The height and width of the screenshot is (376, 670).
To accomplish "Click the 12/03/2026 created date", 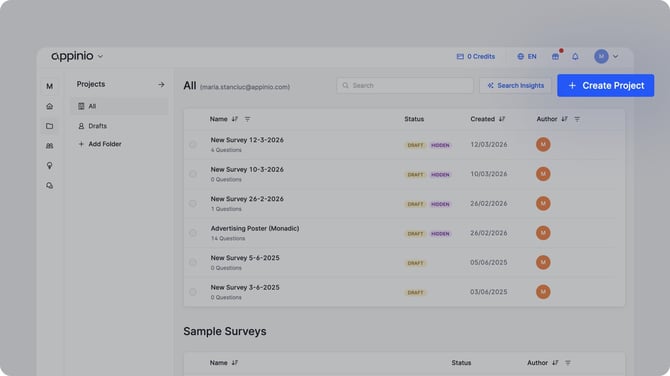I will pos(489,145).
